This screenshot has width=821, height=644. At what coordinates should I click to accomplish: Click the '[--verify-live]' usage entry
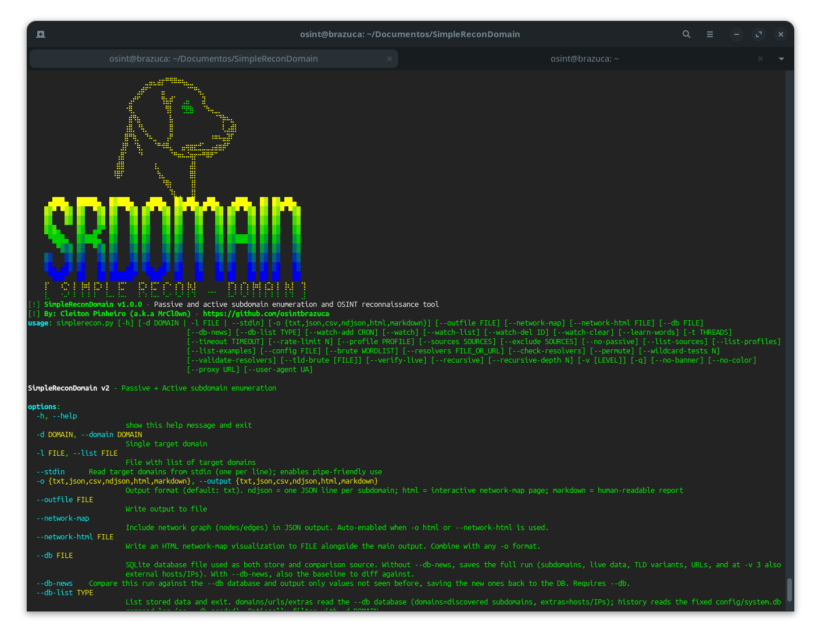pyautogui.click(x=396, y=360)
